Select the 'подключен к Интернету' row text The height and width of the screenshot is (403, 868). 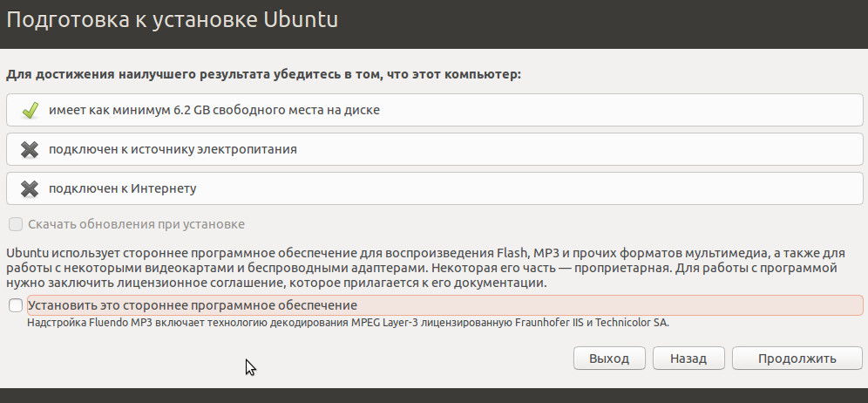[x=122, y=188]
